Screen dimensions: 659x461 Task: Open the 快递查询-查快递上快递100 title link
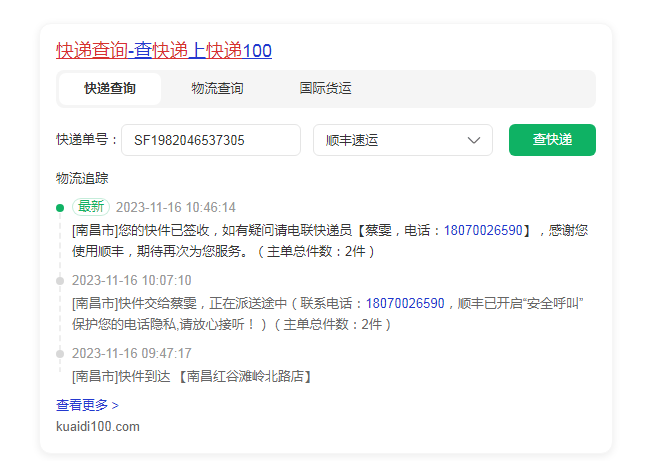[164, 50]
